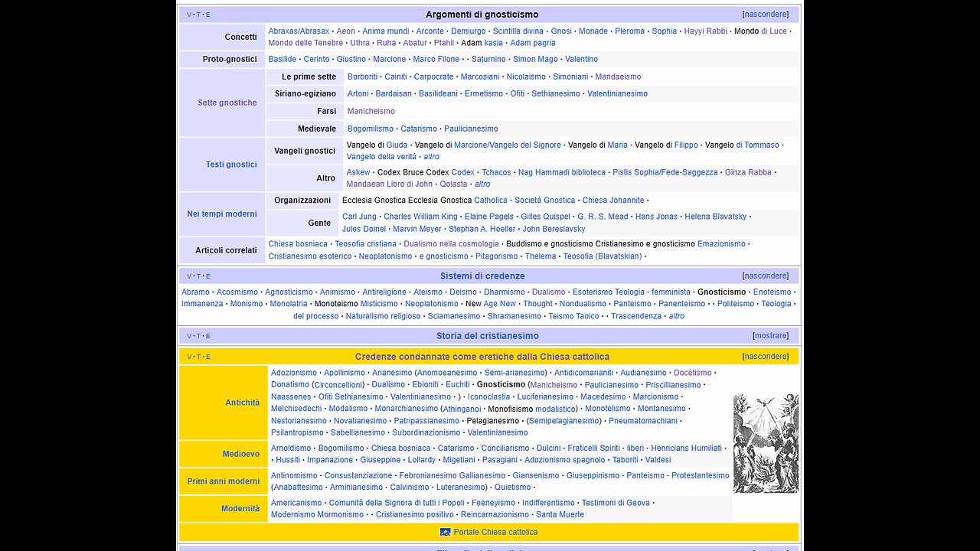Click T link in Storia del cristianesimo header

click(x=198, y=335)
